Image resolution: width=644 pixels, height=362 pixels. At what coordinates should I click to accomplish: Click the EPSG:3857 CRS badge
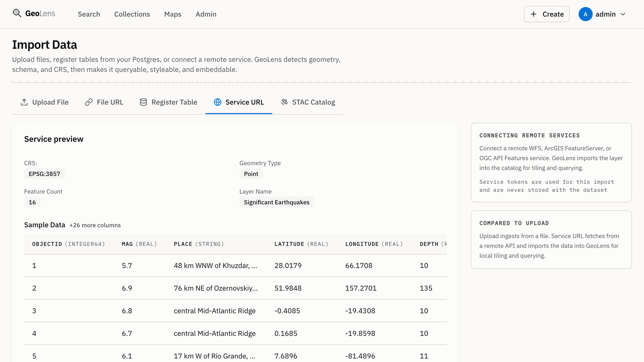pos(44,174)
